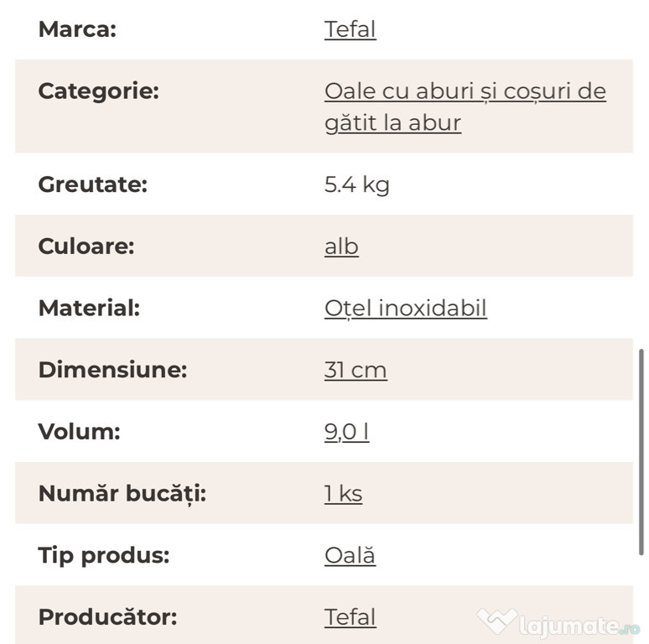Open the Oale cu aburi category link

pos(465,106)
